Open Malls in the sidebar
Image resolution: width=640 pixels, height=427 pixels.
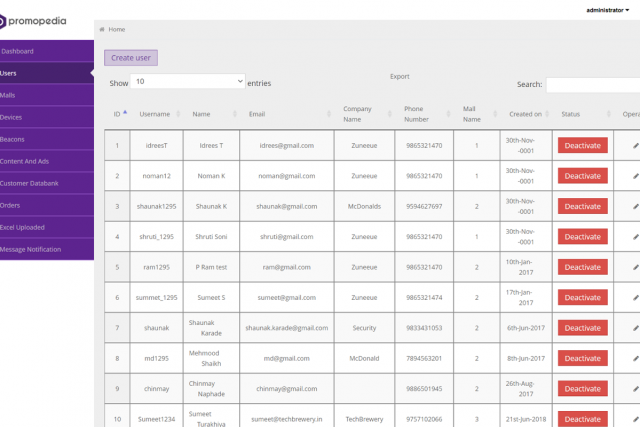pyautogui.click(x=47, y=95)
